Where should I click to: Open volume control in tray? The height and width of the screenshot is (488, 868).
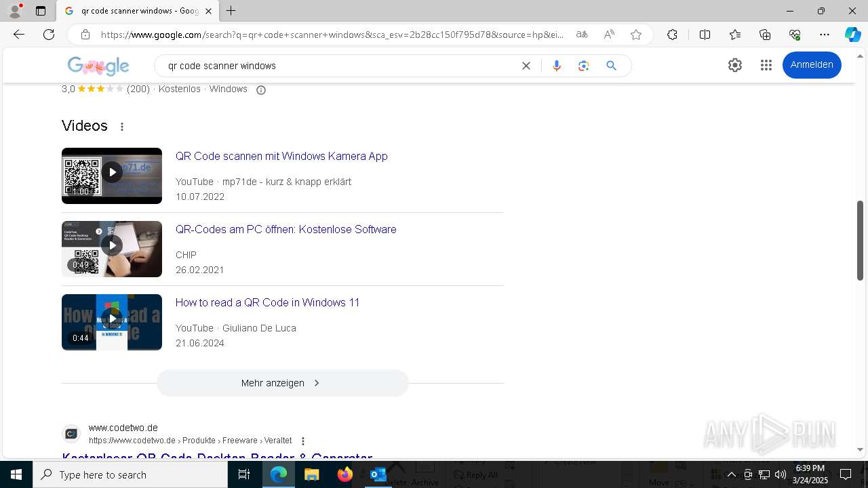point(781,474)
